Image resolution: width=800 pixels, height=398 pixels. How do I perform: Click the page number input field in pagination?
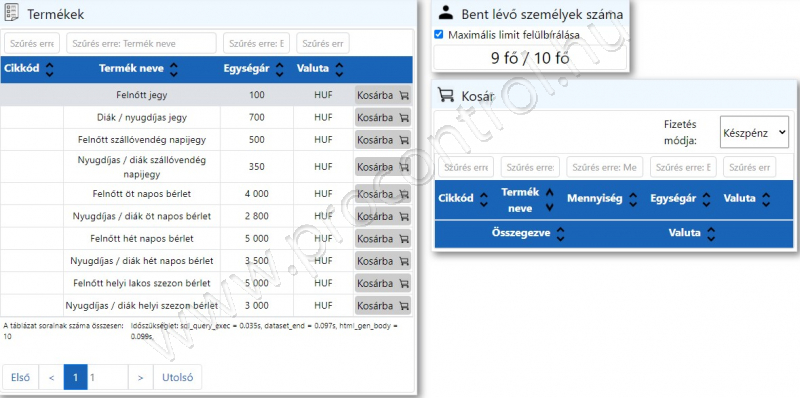[x=108, y=378]
